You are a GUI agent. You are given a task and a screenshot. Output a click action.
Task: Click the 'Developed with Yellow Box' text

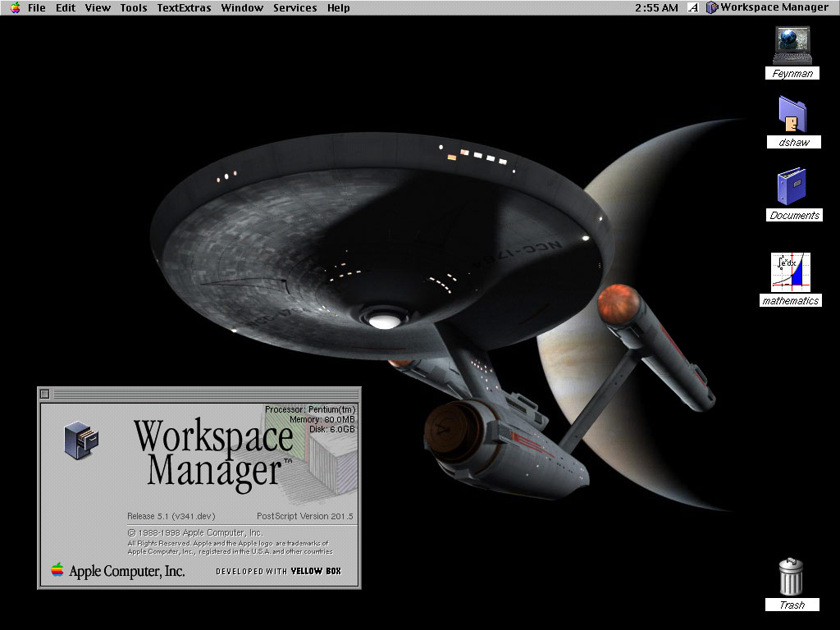click(x=279, y=571)
